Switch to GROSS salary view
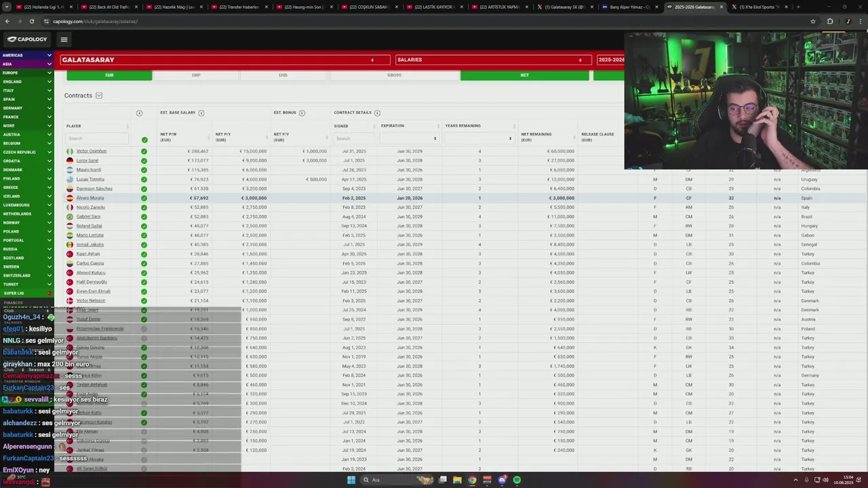Image resolution: width=868 pixels, height=488 pixels. coord(394,75)
